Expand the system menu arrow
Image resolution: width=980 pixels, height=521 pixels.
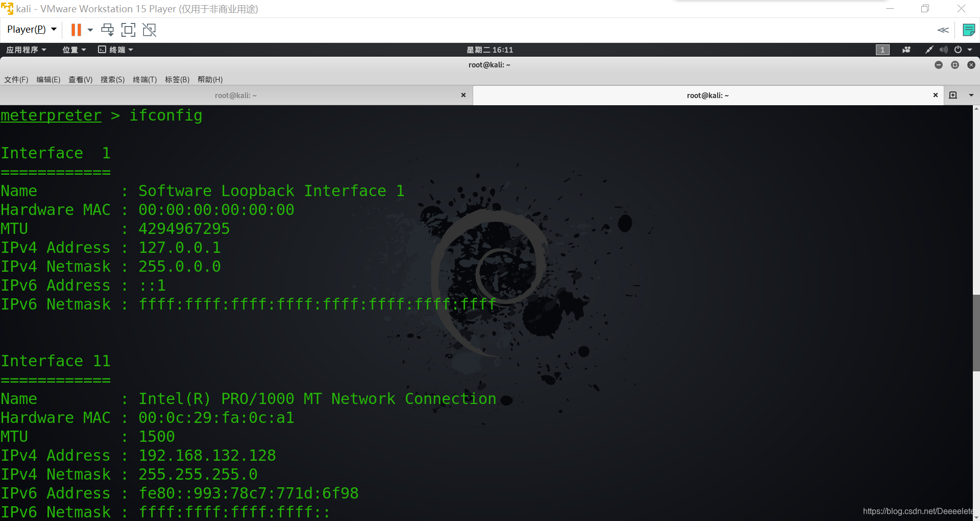(x=970, y=50)
